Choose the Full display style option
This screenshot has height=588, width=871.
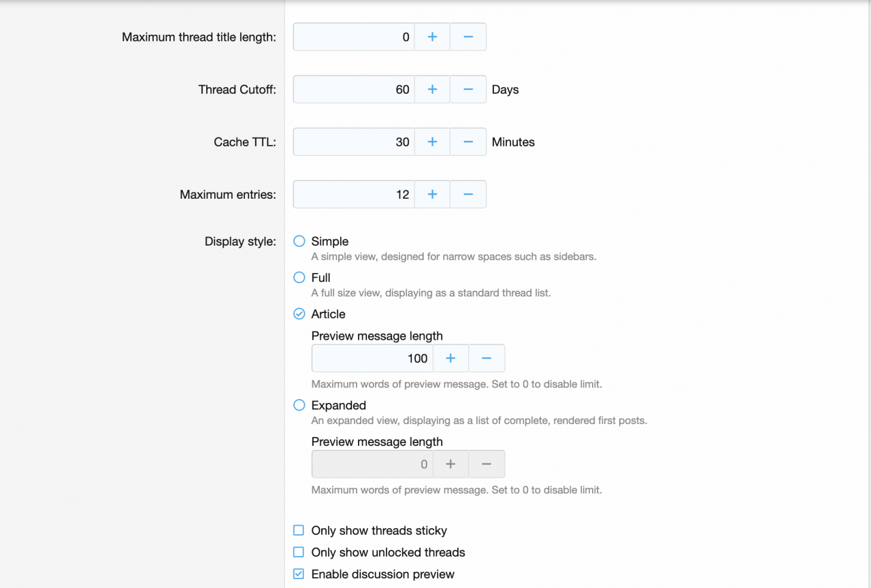(x=299, y=277)
